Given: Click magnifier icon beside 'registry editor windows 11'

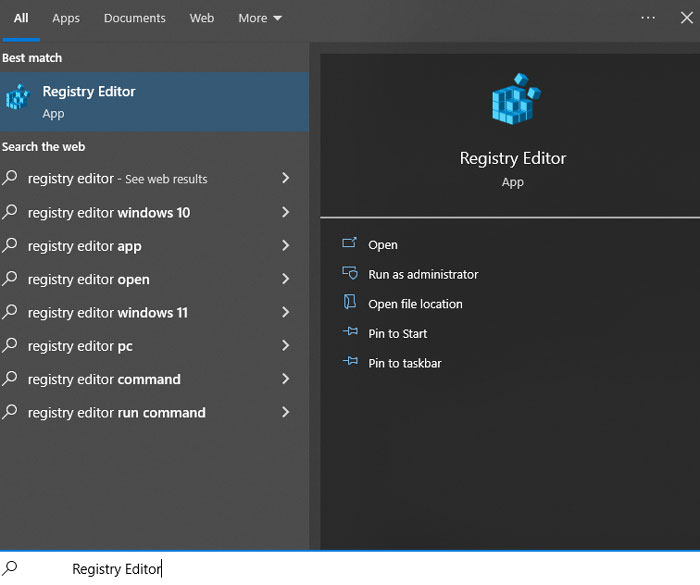Looking at the screenshot, I should pos(9,312).
